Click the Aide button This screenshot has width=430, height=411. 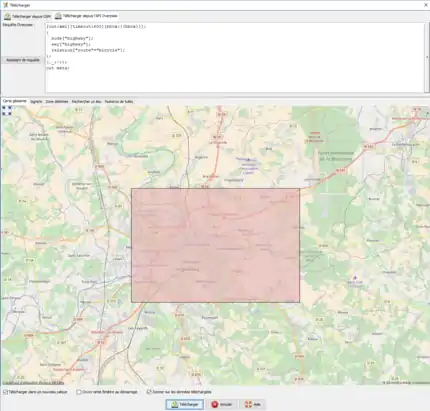click(253, 404)
